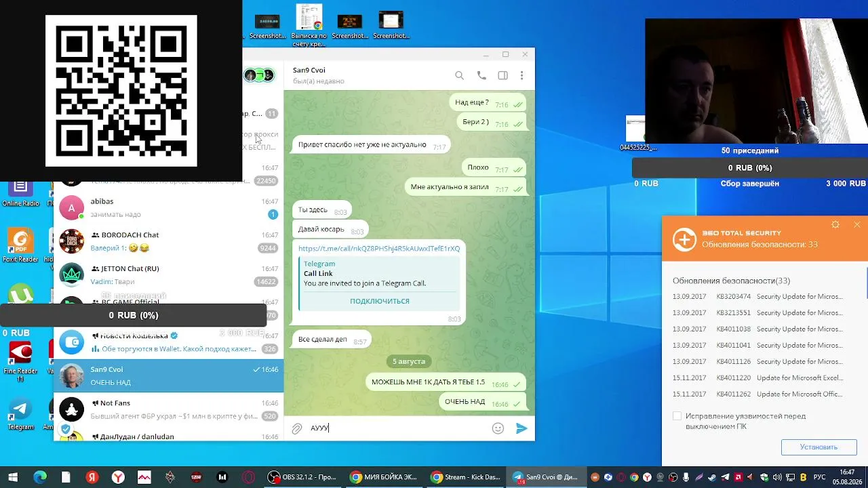
Task: Start a voice call with San9 Cvoi
Action: coord(481,75)
